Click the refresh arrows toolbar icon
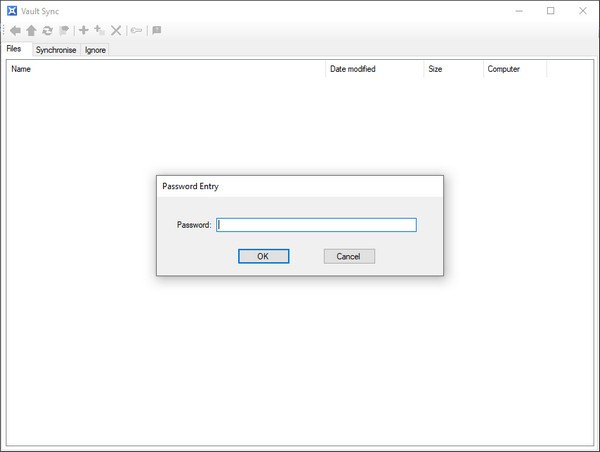Viewport: 600px width, 452px height. click(47, 31)
